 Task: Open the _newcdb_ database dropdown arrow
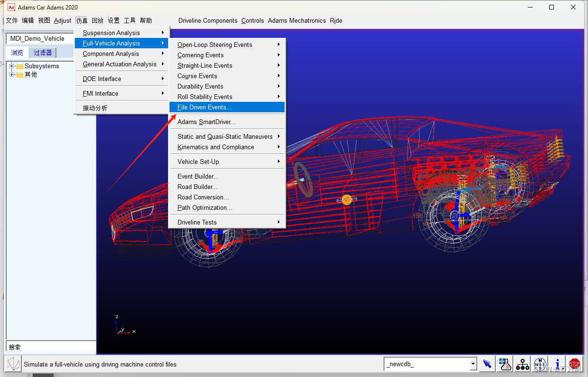[473, 364]
